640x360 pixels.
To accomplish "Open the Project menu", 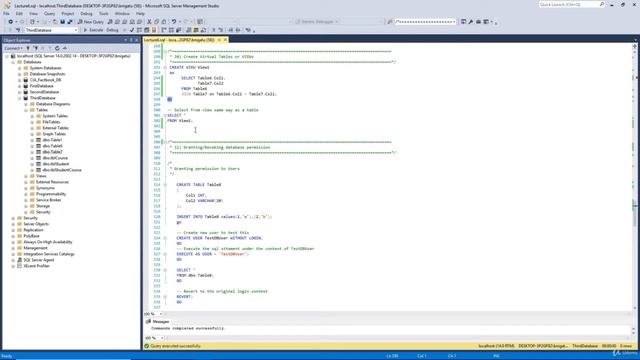I will point(68,13).
